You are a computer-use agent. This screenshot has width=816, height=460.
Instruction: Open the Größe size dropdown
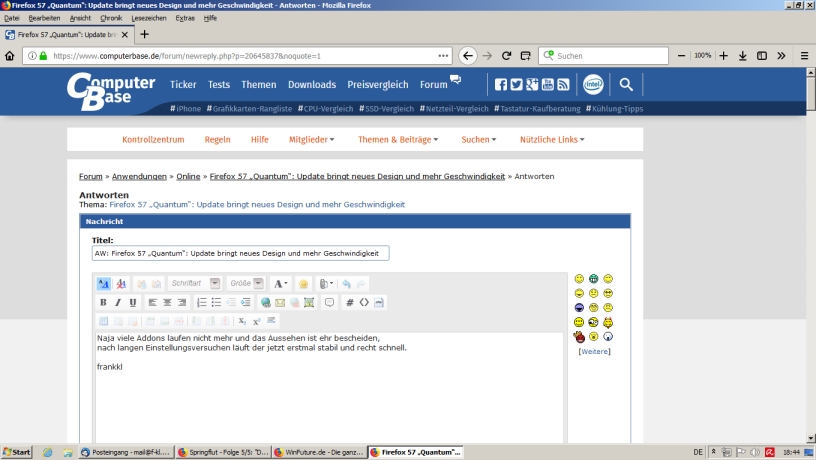click(246, 284)
